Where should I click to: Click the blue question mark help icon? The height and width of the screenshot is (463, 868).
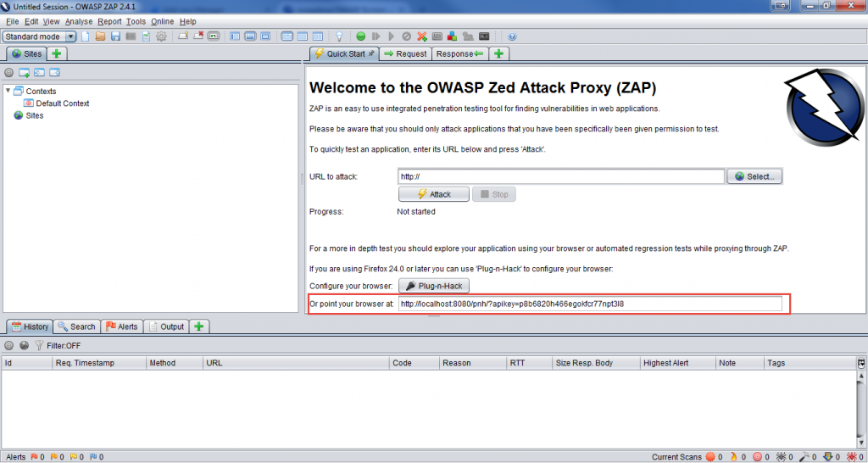tap(512, 36)
